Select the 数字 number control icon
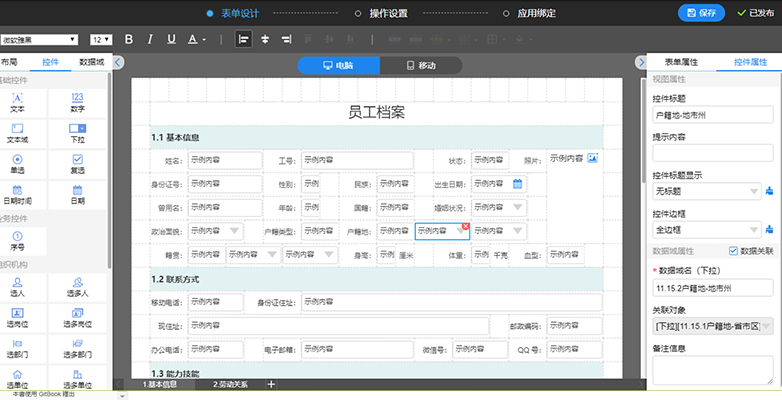The width and height of the screenshot is (782, 400). (x=77, y=101)
